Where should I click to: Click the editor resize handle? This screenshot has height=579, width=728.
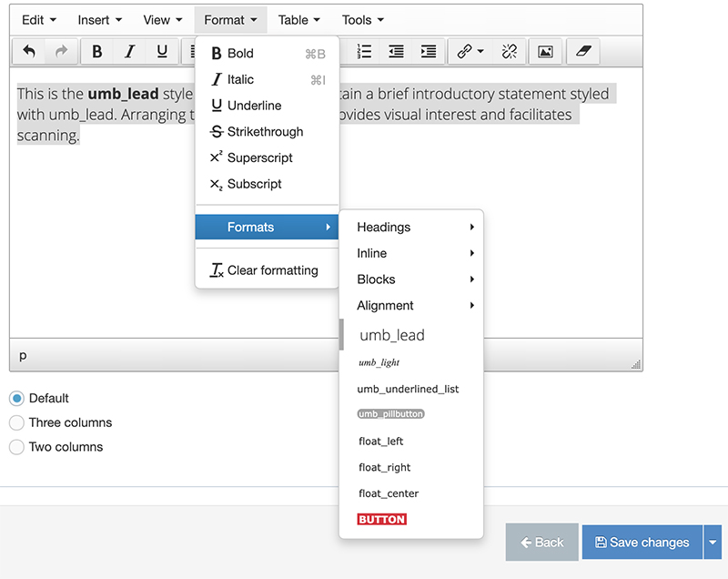[x=636, y=364]
